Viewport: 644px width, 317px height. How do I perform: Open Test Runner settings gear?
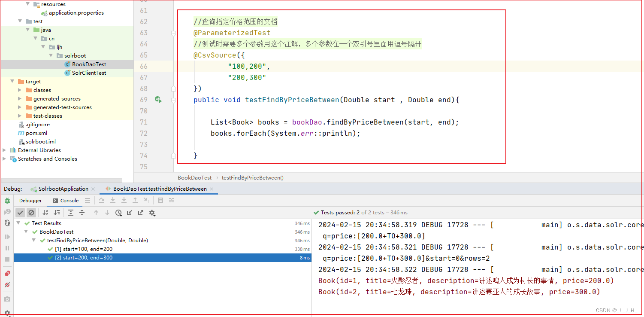click(x=152, y=212)
